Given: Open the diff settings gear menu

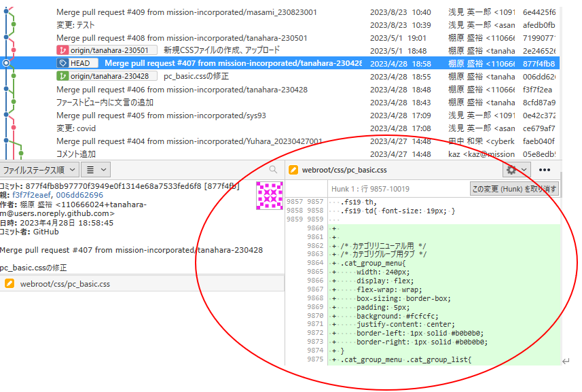Looking at the screenshot, I should [x=517, y=170].
